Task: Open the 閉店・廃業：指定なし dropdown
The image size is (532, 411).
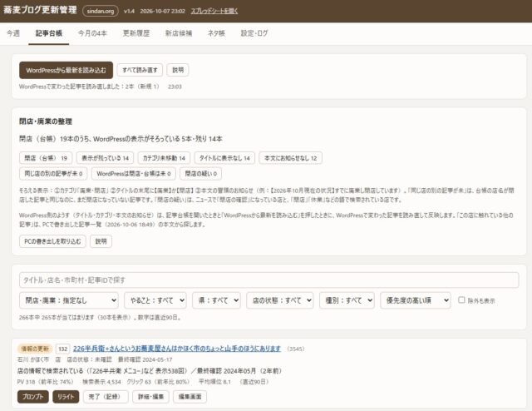Action: (69, 300)
